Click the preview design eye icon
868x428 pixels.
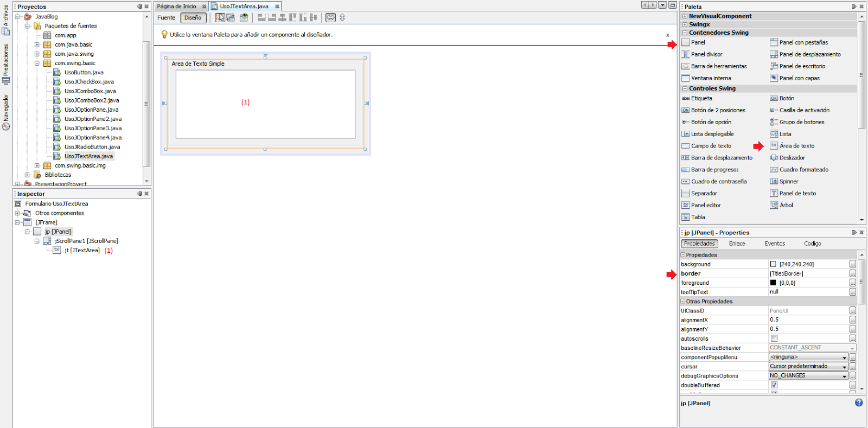click(x=244, y=17)
